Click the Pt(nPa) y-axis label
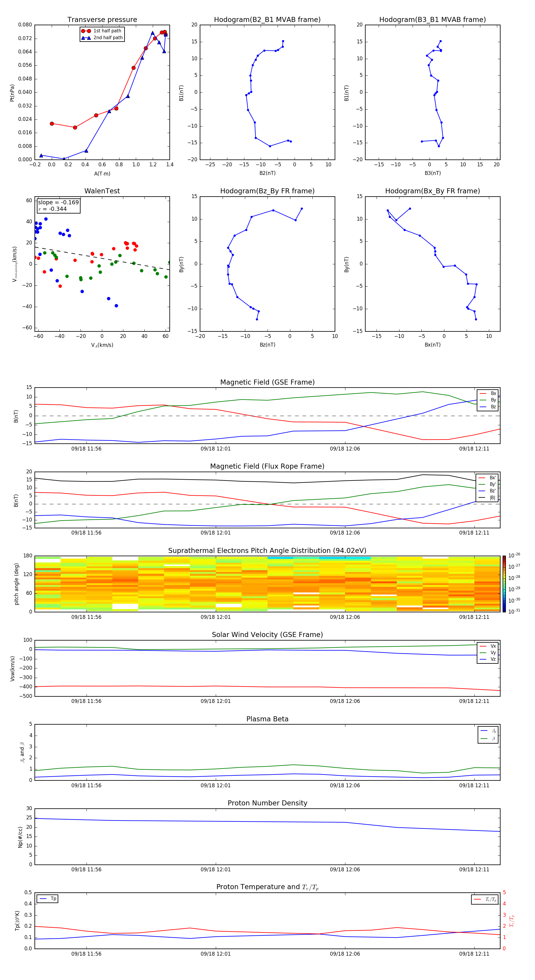 12,93
